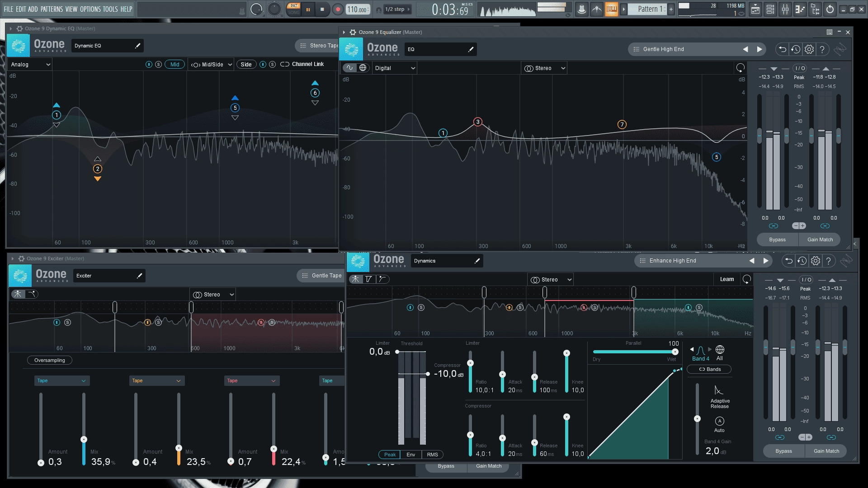Toggle Channel Link in Dynamic EQ
This screenshot has height=488, width=868.
[302, 64]
